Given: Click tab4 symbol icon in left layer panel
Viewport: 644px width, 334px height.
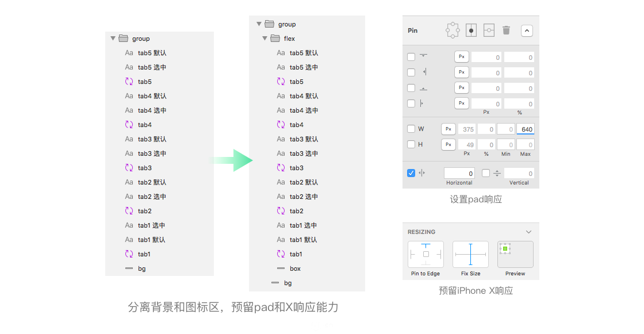Looking at the screenshot, I should click(129, 125).
